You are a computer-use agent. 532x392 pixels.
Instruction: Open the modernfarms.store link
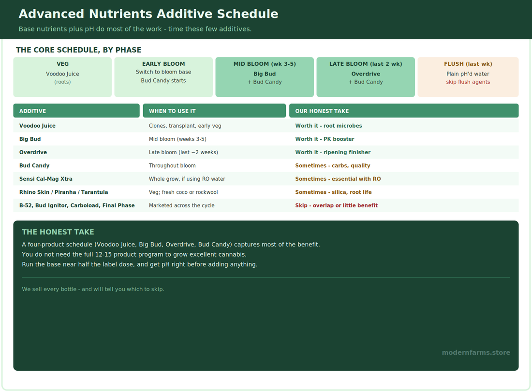pyautogui.click(x=476, y=353)
